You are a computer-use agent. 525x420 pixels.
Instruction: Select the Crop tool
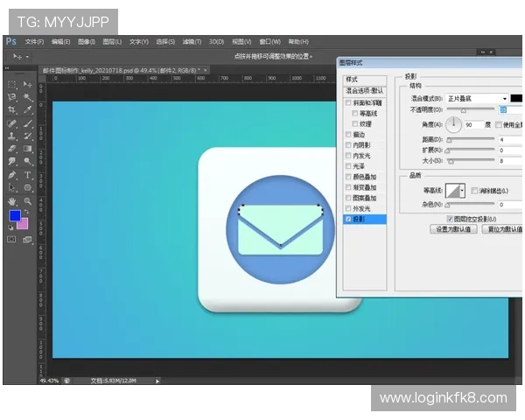12,110
